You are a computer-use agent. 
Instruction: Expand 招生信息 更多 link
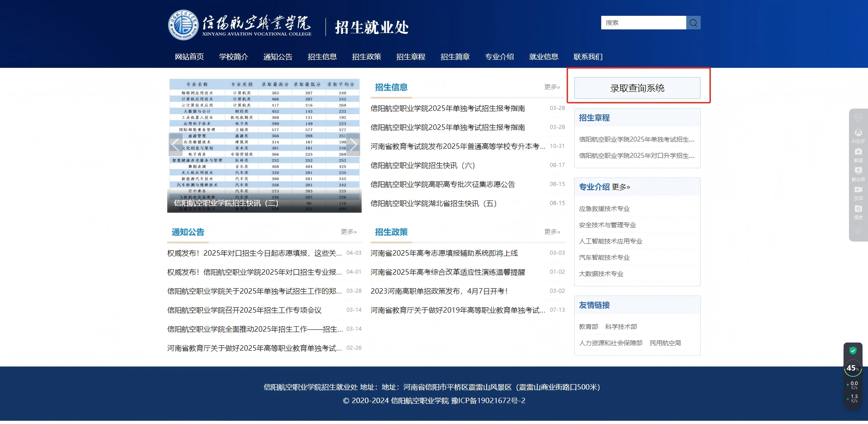pyautogui.click(x=552, y=87)
